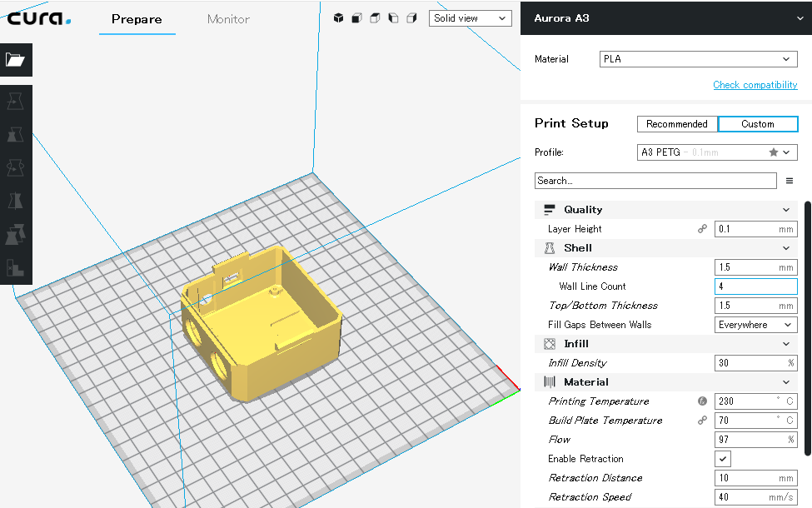The width and height of the screenshot is (812, 508).
Task: Click the 'Fill Gaps Between Walls' label
Action: [x=600, y=325]
